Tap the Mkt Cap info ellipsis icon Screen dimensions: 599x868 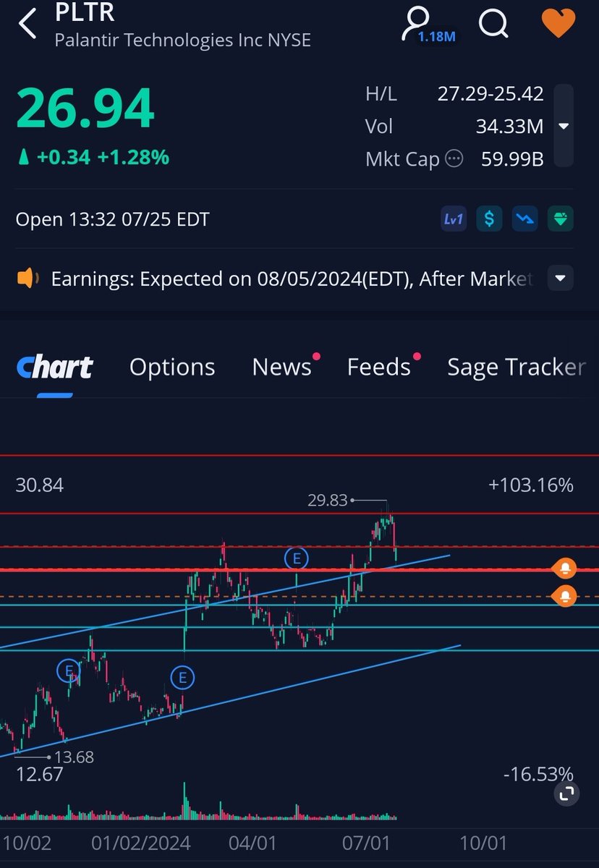454,158
